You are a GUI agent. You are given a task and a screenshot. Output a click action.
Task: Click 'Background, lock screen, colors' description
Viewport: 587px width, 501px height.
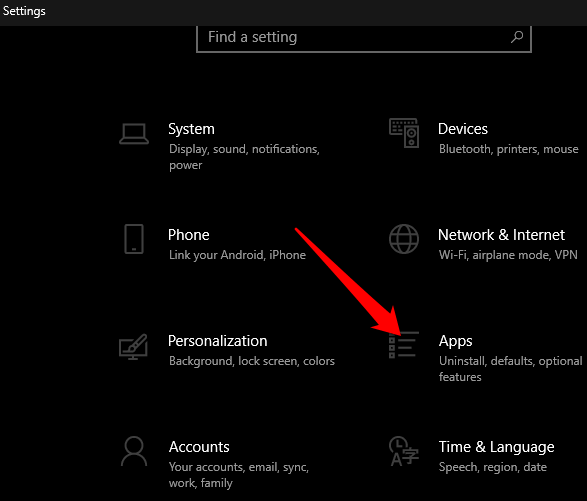252,361
